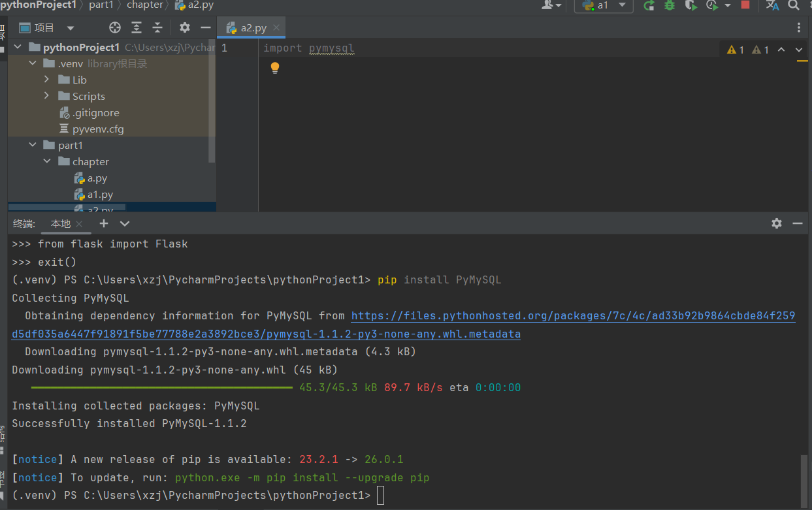This screenshot has width=812, height=510.
Task: Click line number 1 in gutter
Action: click(x=224, y=48)
